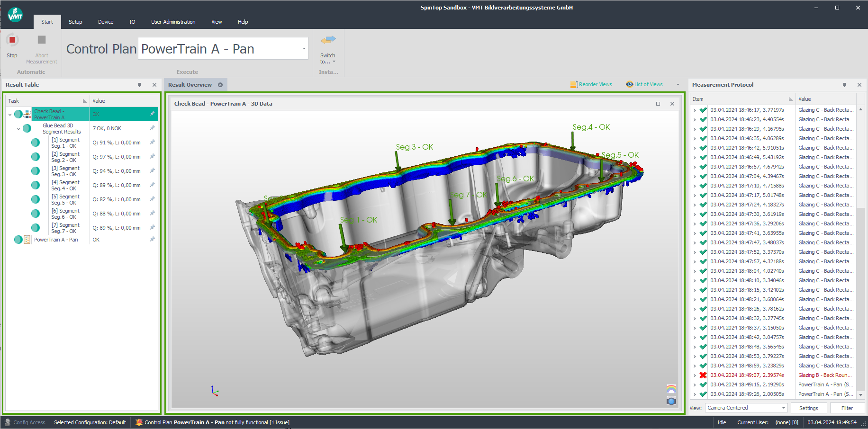868x429 pixels.
Task: Pin the Seg.7 - OK result row
Action: tap(152, 227)
